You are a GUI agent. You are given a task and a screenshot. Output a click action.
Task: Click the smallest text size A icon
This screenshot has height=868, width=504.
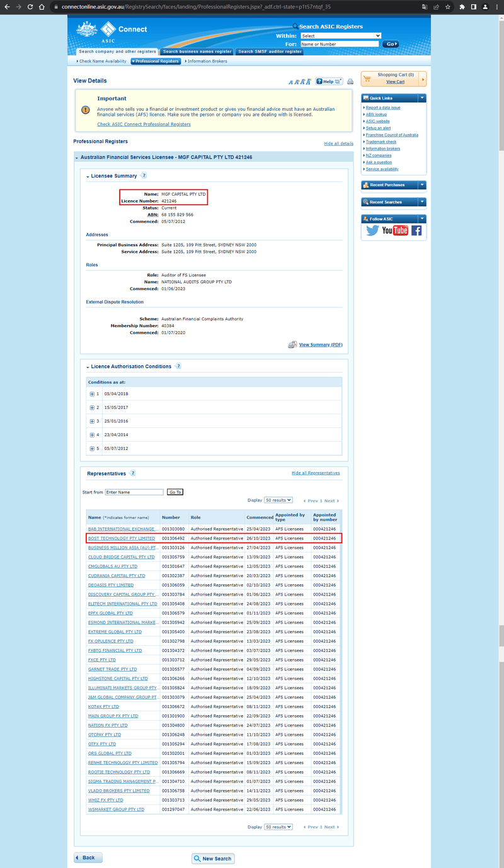pos(291,82)
